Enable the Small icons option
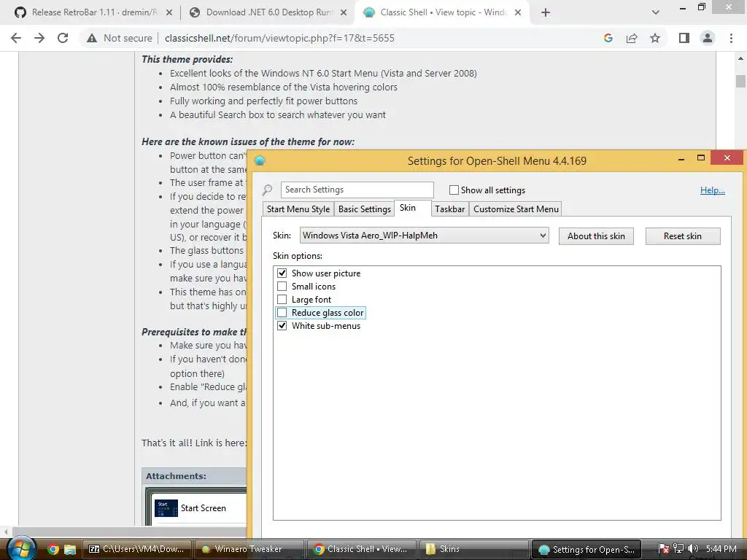The width and height of the screenshot is (747, 560). (x=282, y=286)
